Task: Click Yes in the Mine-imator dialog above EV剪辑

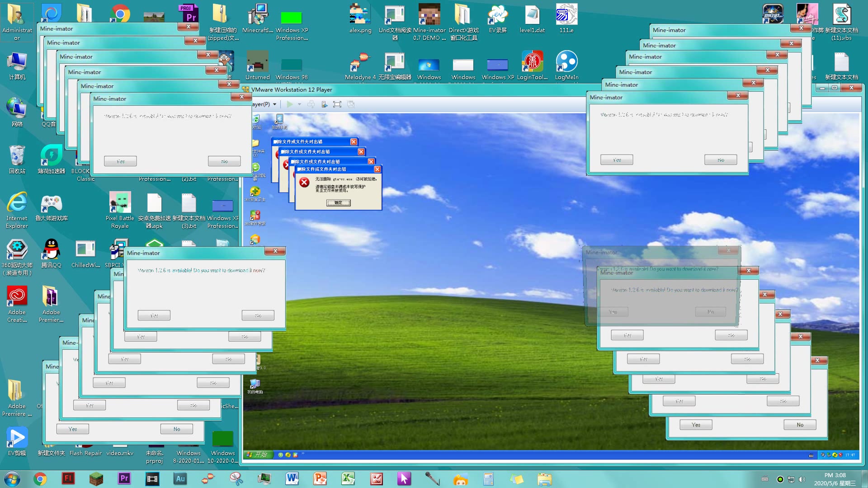Action: (72, 429)
